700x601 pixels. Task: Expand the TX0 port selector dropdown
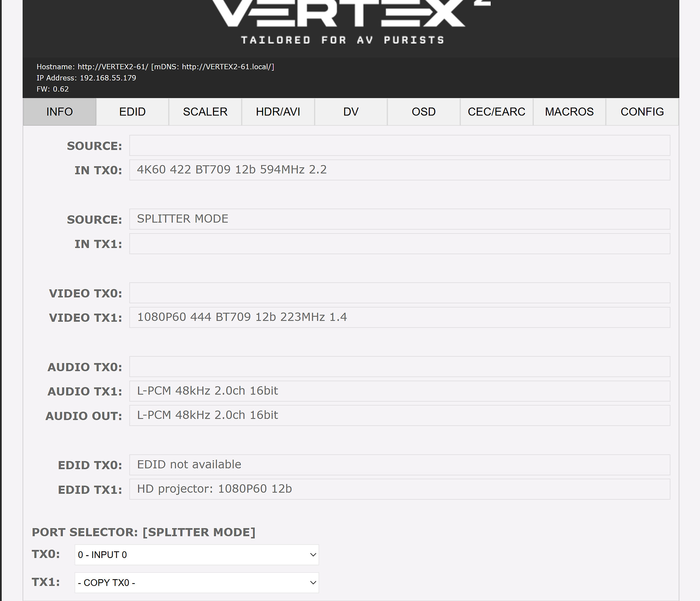pyautogui.click(x=197, y=555)
